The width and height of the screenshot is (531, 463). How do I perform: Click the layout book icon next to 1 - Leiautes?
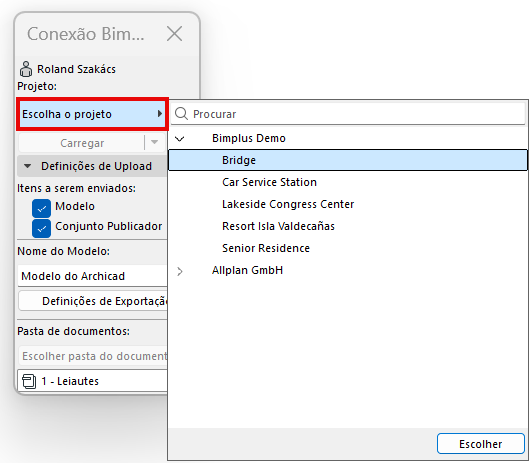pyautogui.click(x=29, y=381)
